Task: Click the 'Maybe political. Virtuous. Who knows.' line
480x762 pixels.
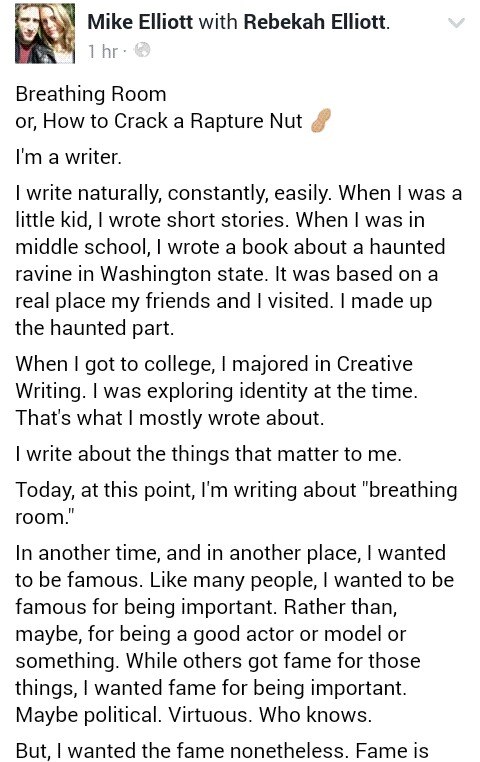Action: click(193, 715)
